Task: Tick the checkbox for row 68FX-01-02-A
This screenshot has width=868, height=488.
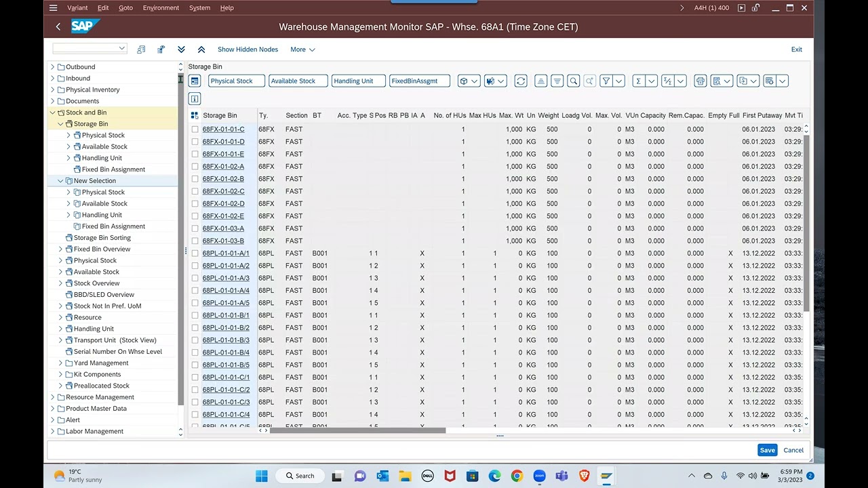Action: point(195,166)
